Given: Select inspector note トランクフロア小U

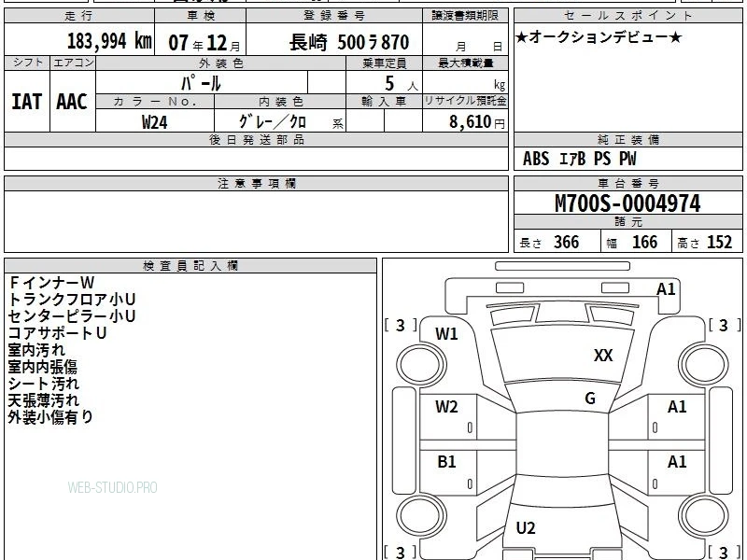Looking at the screenshot, I should click(x=72, y=299).
